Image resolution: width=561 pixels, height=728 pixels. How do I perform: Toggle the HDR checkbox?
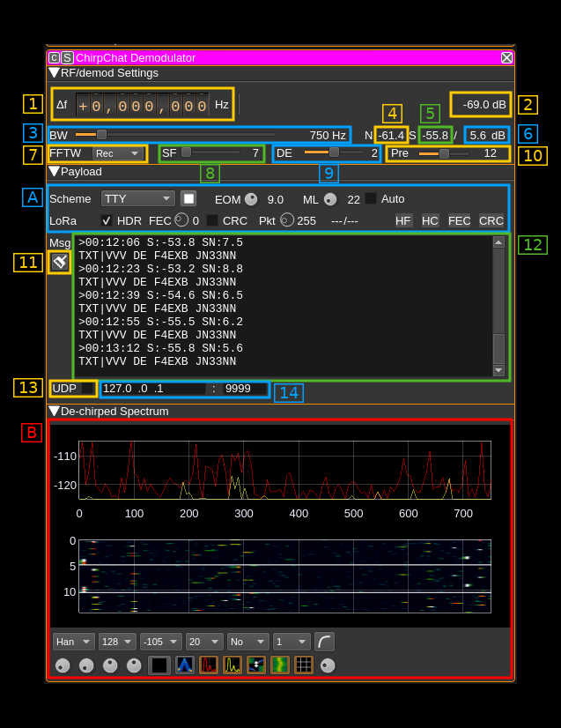[x=107, y=220]
